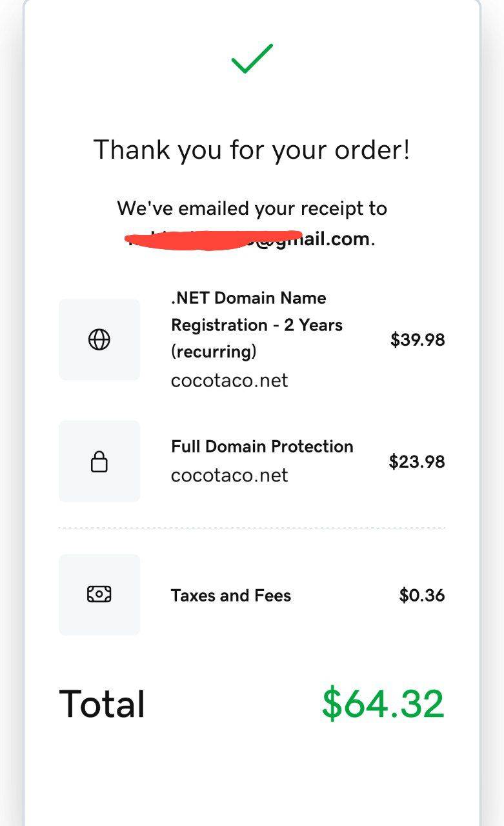This screenshot has height=826, width=504.
Task: Click the $39.98 registration price
Action: pyautogui.click(x=417, y=339)
